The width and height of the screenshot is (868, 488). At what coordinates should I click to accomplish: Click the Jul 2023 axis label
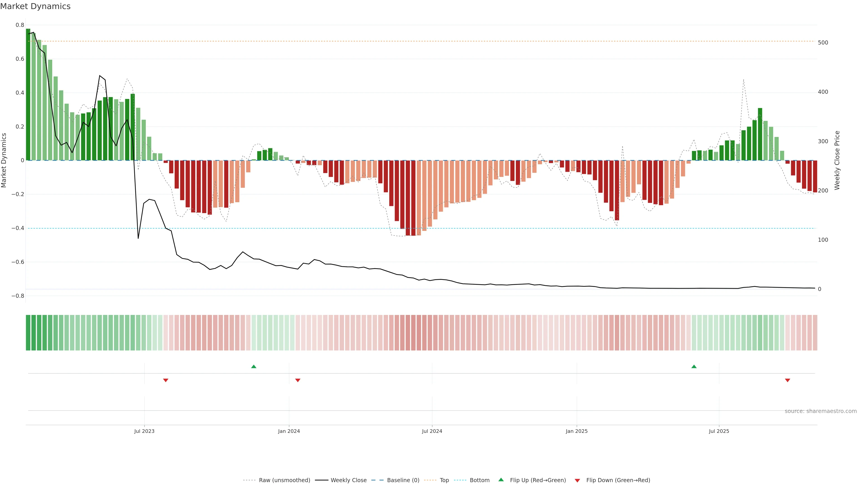[x=144, y=431]
